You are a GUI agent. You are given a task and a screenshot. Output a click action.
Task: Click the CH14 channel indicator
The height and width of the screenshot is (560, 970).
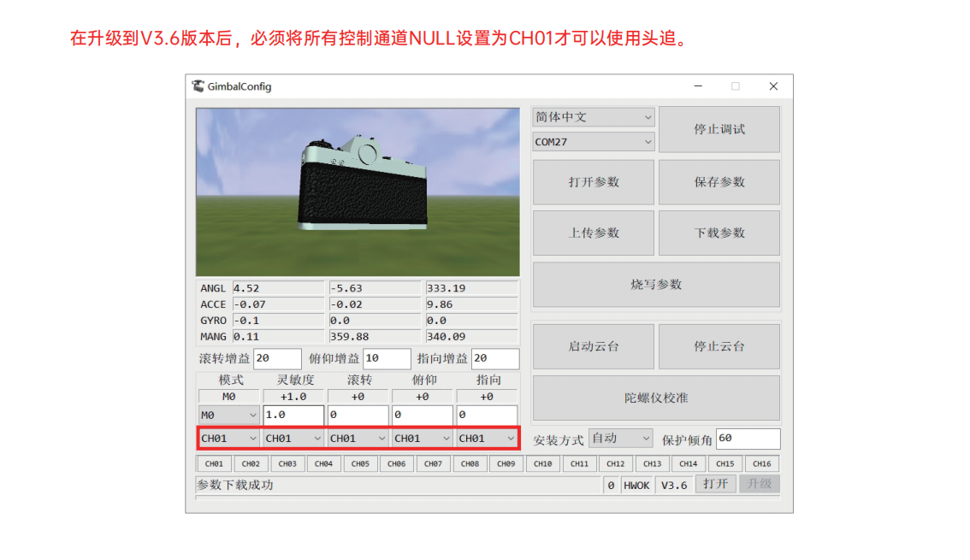pos(689,463)
